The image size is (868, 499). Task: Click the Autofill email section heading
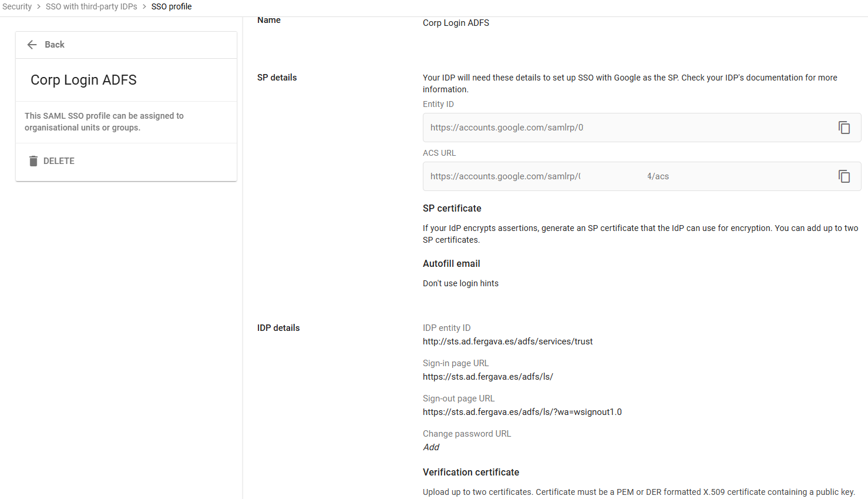pyautogui.click(x=451, y=263)
